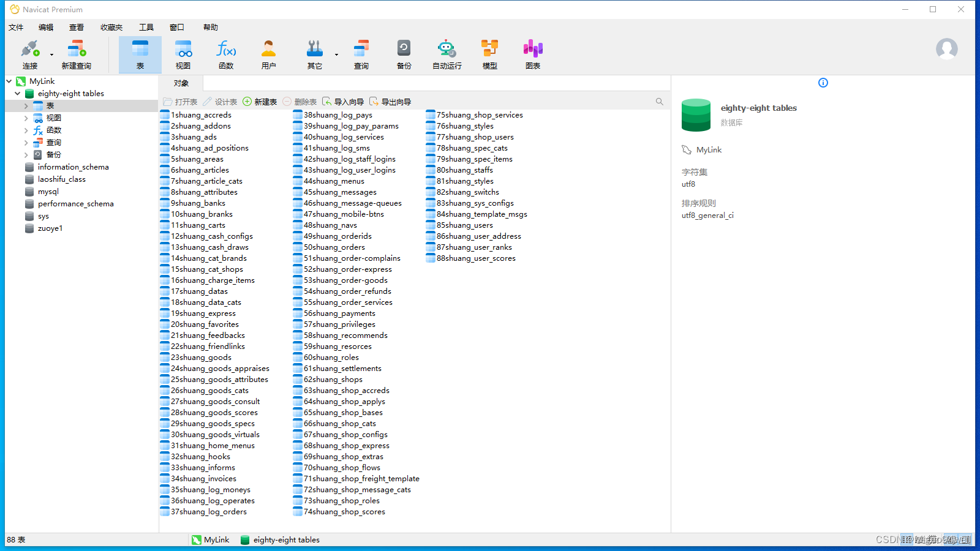The height and width of the screenshot is (551, 980).
Task: Open Users (用户) from toolbar
Action: click(269, 54)
